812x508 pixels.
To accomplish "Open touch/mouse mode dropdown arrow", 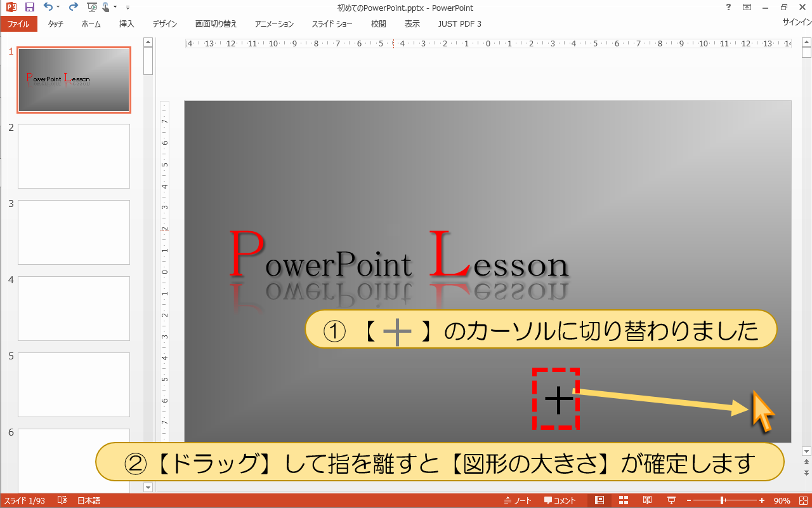I will (x=115, y=8).
